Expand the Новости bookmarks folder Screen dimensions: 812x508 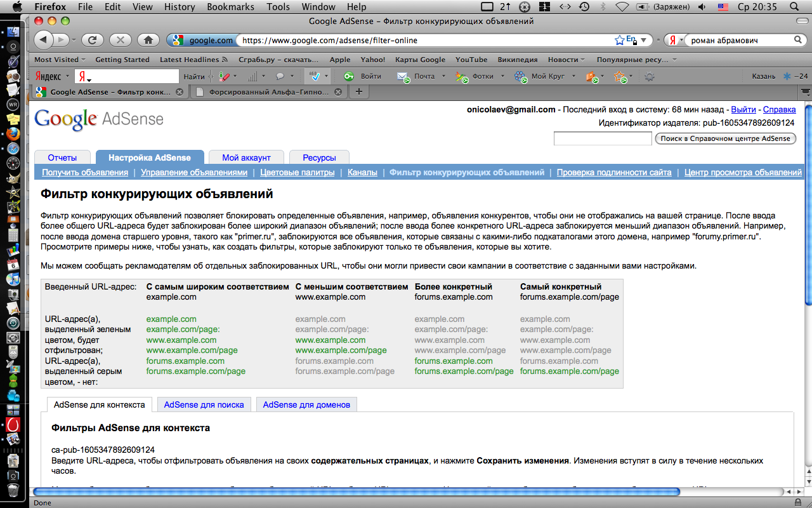tap(566, 60)
